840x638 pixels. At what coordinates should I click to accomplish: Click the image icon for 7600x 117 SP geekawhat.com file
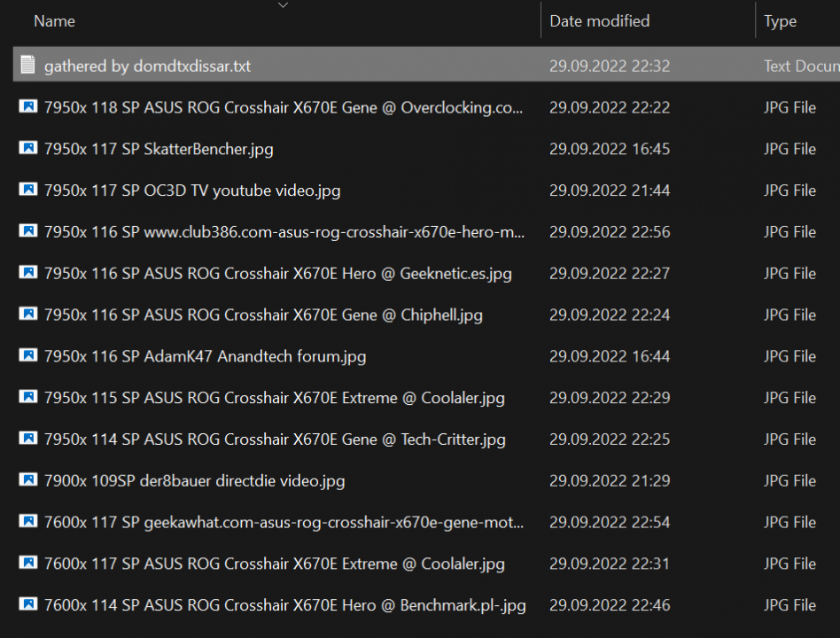(27, 521)
